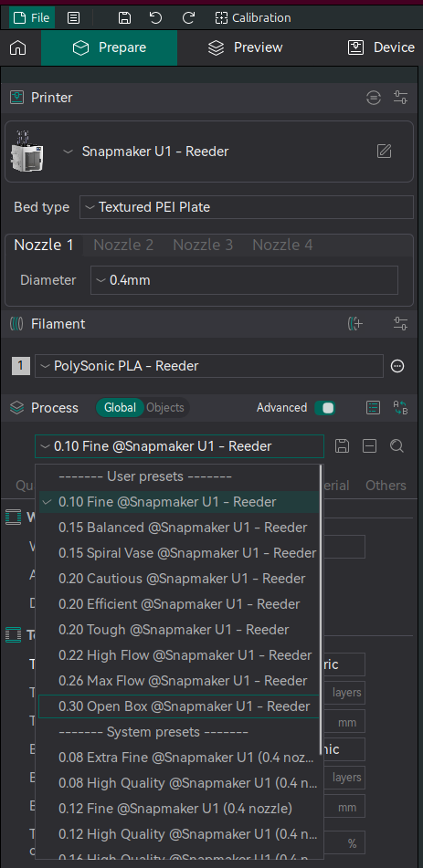Choose 0.10 Fine @Snapmaker U1 - Reeder preset

(178, 502)
